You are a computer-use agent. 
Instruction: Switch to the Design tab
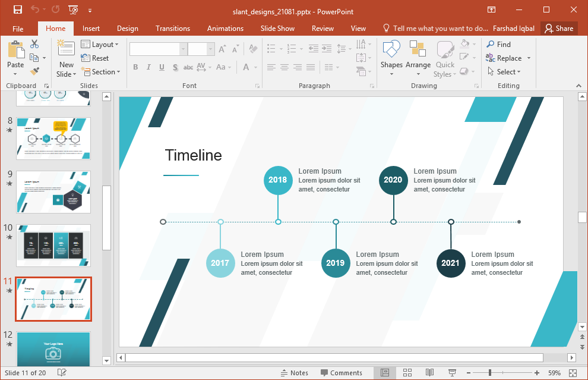pyautogui.click(x=128, y=29)
